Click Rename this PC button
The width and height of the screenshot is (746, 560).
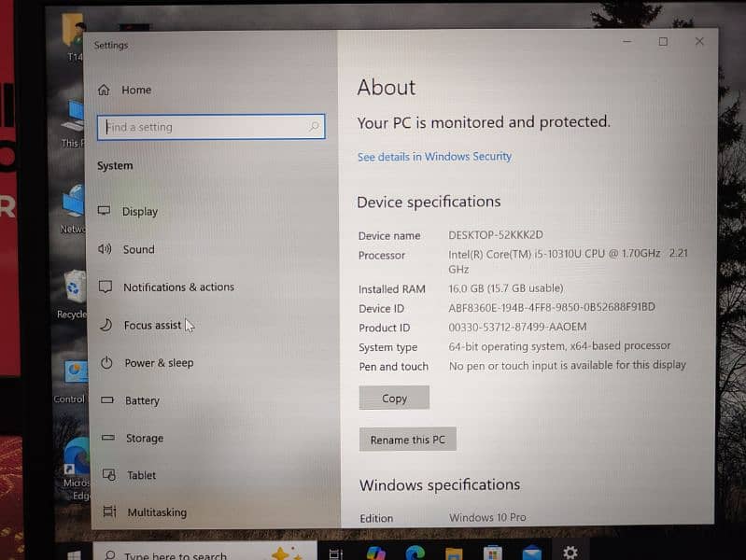point(408,440)
